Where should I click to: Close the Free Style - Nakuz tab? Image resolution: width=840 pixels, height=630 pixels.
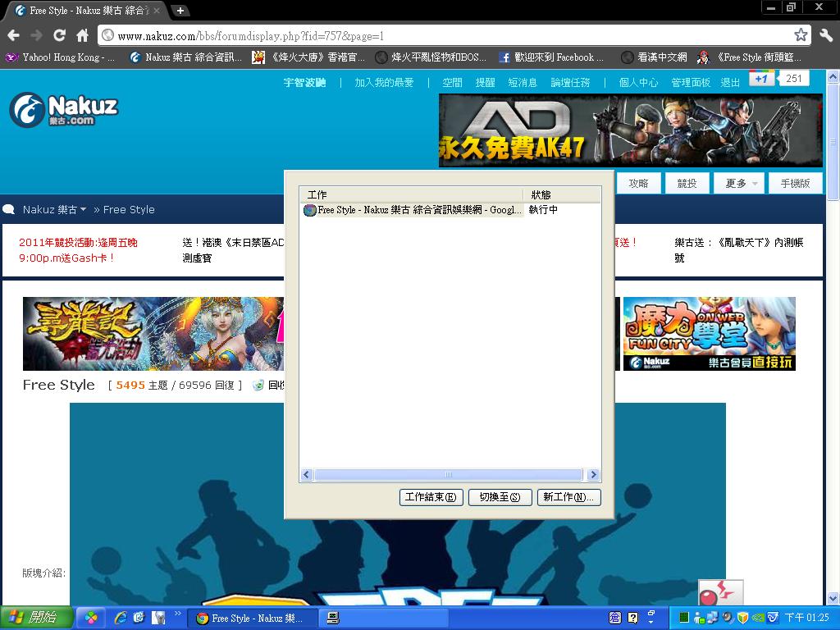coord(157,10)
